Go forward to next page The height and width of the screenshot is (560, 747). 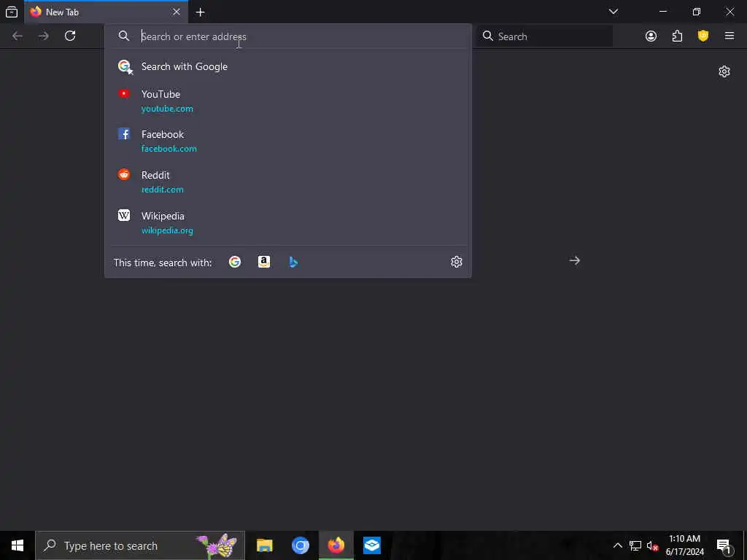[x=43, y=36]
